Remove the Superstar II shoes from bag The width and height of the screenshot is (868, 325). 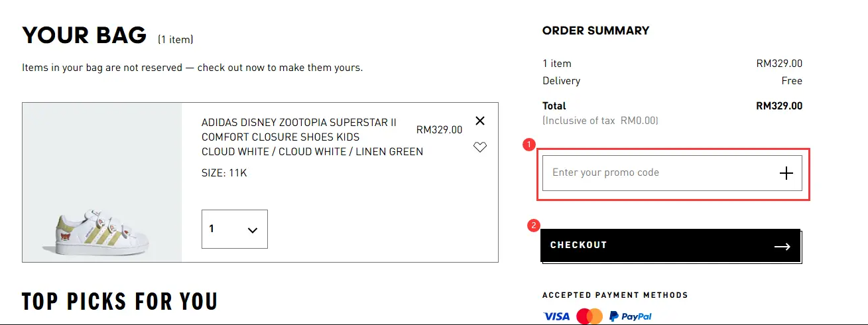tap(480, 121)
